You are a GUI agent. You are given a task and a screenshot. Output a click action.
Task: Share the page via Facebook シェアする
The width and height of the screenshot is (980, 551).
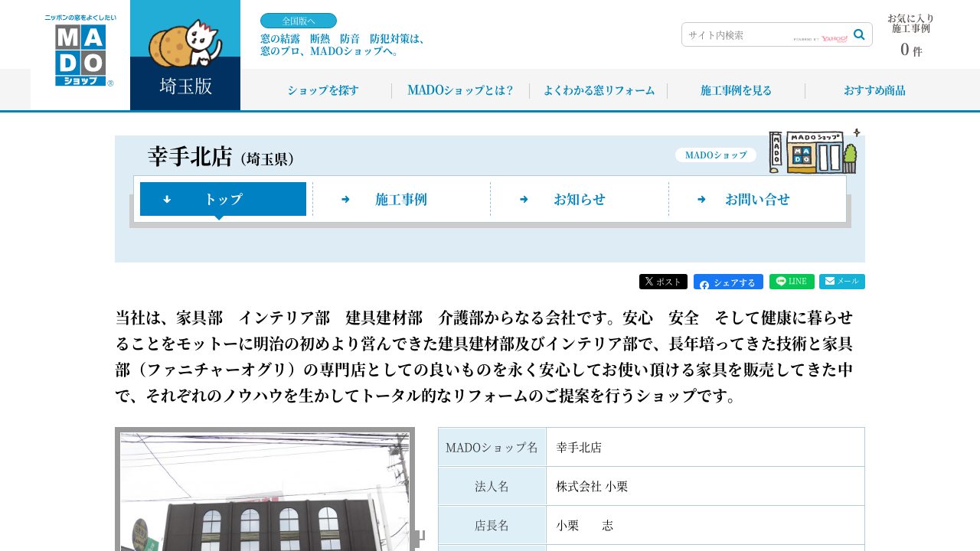(x=728, y=282)
